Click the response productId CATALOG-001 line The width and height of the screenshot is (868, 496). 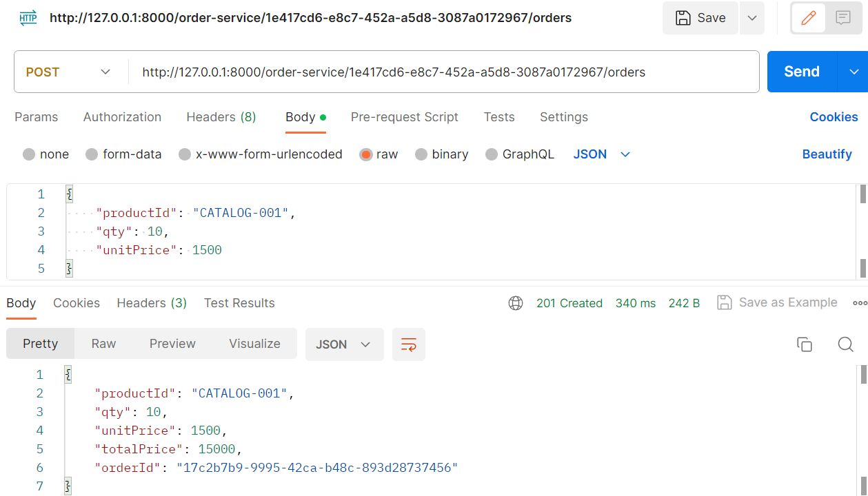[x=194, y=393]
